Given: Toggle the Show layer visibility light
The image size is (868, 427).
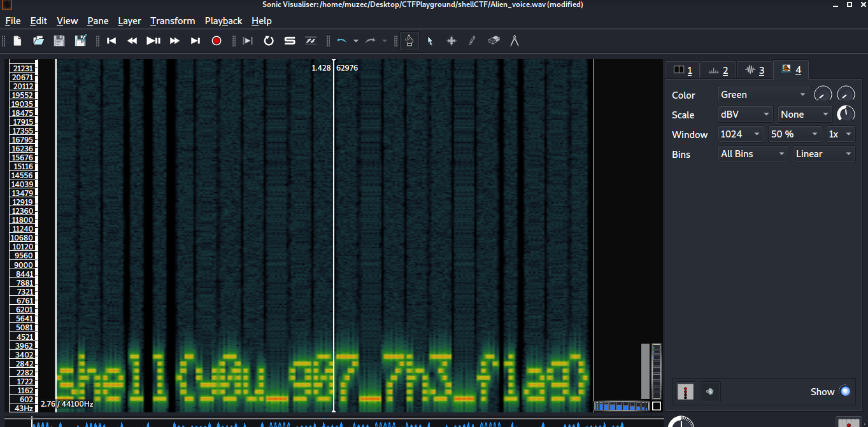Looking at the screenshot, I should (845, 391).
